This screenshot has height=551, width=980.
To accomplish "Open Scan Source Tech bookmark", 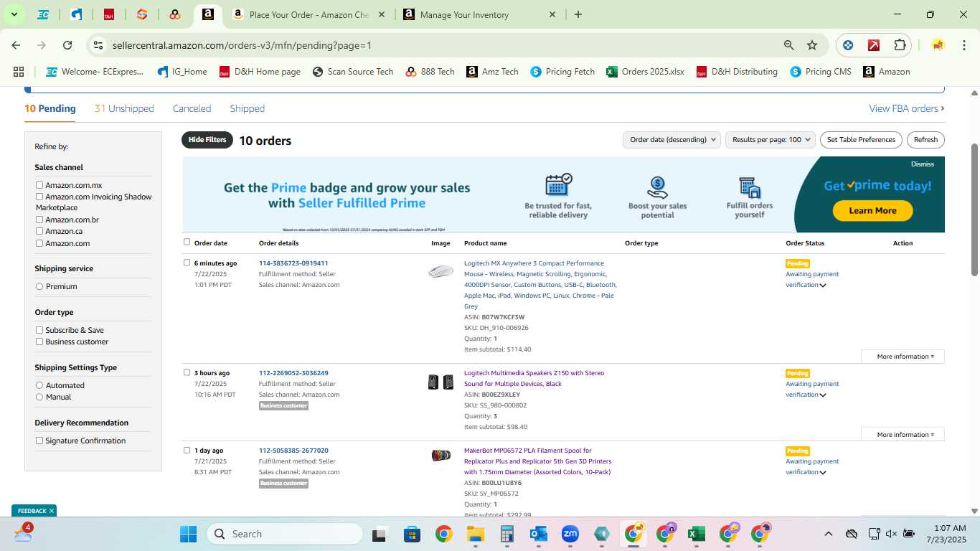I will (353, 72).
